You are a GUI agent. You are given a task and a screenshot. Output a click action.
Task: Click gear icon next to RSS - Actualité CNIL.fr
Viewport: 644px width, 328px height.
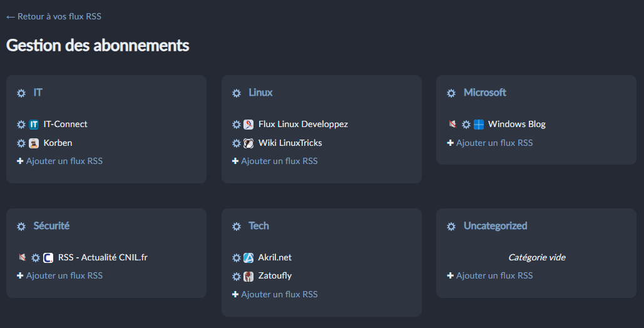[36, 258]
